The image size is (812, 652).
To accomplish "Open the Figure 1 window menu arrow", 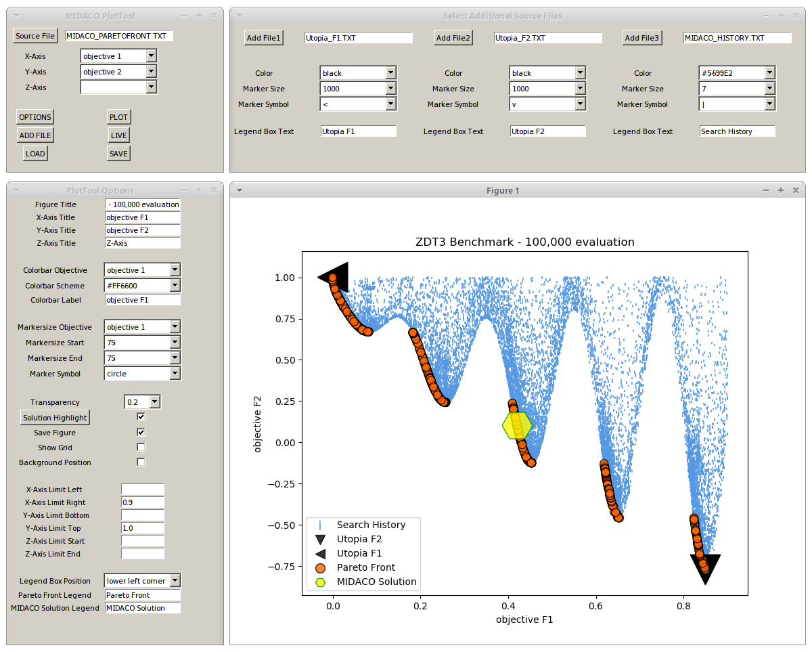I will point(239,191).
